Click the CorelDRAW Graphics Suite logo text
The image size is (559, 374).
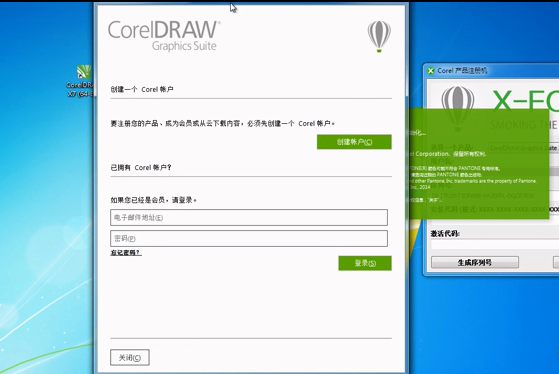[x=164, y=36]
